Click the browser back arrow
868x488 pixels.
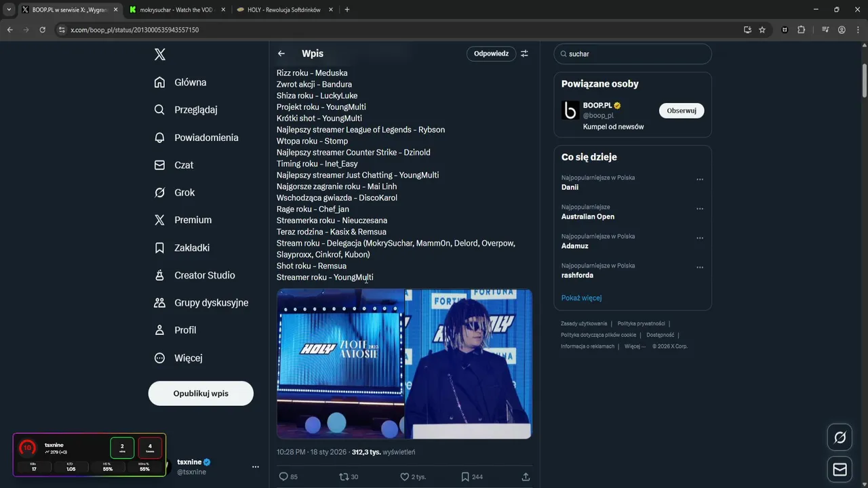pos(9,30)
